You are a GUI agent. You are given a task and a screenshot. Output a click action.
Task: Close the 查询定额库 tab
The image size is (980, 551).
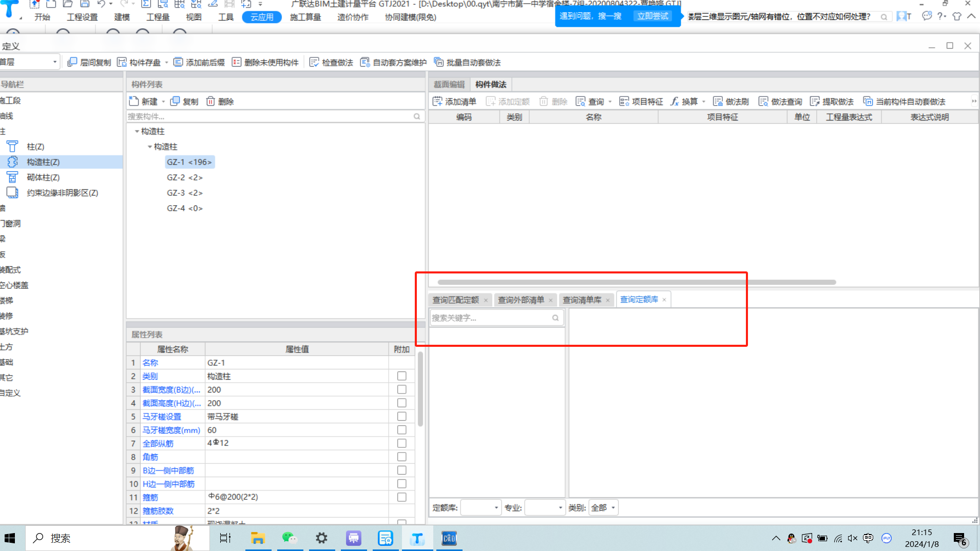point(664,300)
